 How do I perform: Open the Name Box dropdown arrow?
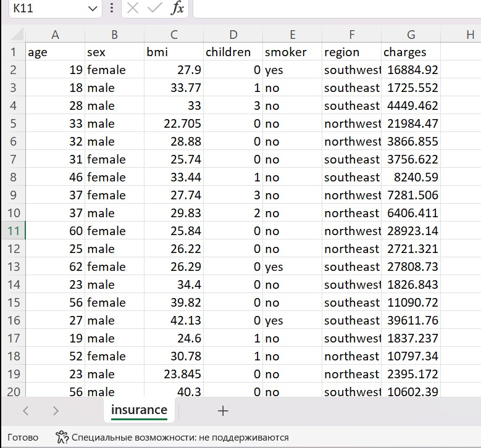coord(93,8)
